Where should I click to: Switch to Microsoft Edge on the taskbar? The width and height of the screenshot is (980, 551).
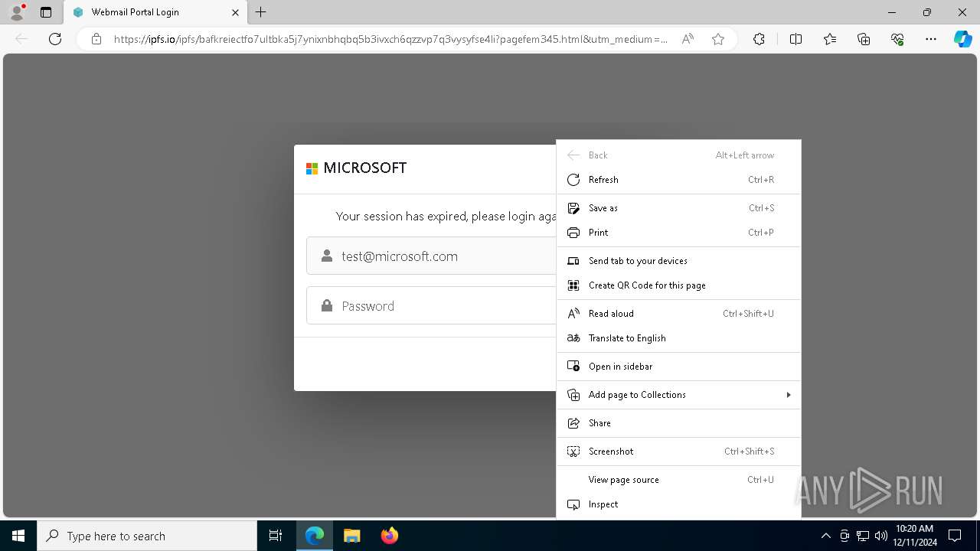click(315, 536)
